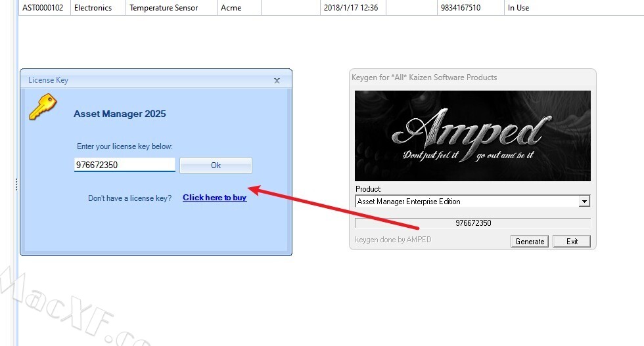Select the Acme manufacturer cell
This screenshot has height=346, width=644.
pos(239,8)
